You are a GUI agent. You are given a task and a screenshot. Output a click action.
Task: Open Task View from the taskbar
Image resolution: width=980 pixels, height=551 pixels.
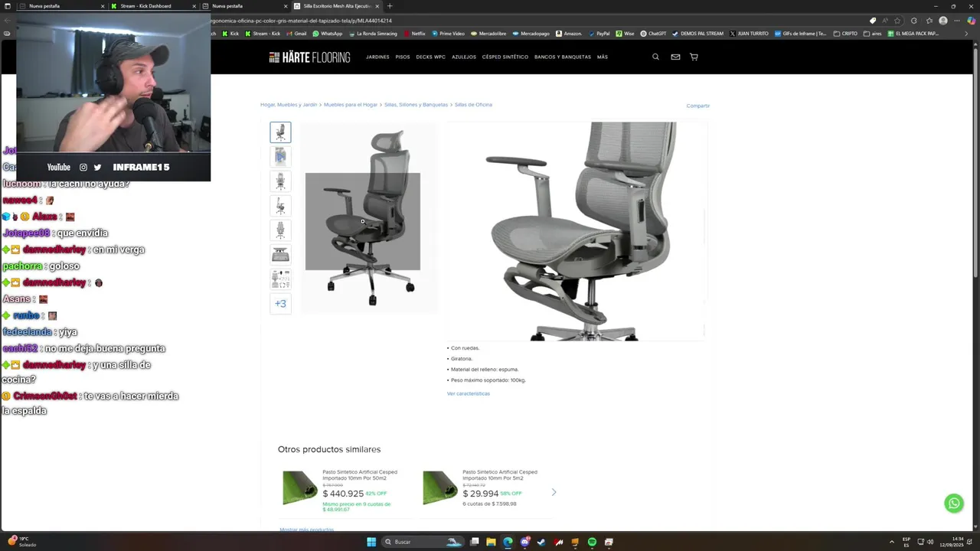tap(475, 542)
